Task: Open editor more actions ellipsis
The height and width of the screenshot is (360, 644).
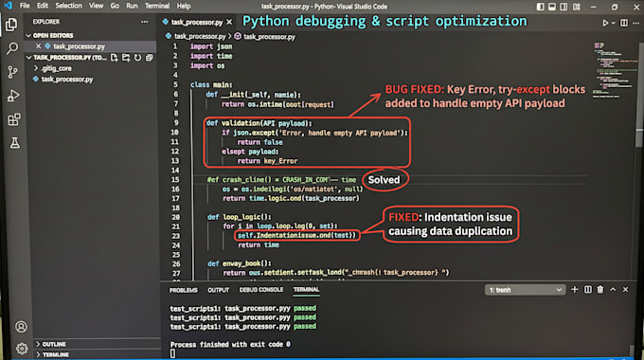Action: tap(635, 23)
